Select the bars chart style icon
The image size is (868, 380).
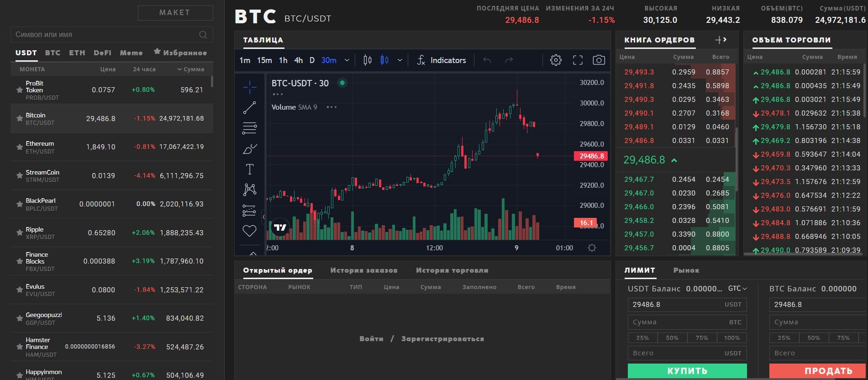(x=368, y=60)
